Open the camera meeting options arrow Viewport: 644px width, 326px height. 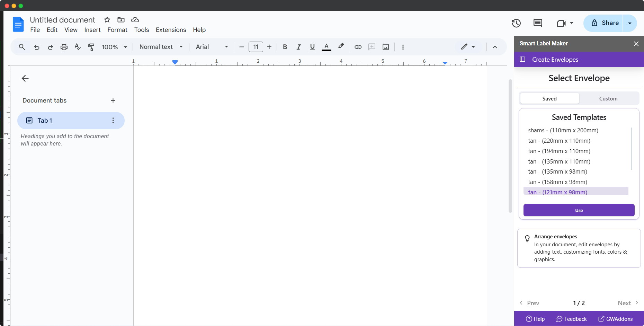click(572, 23)
